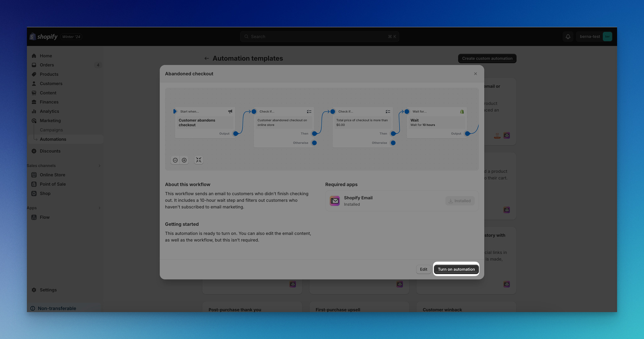This screenshot has width=644, height=339.
Task: Open Settings in the sidebar
Action: (66, 290)
